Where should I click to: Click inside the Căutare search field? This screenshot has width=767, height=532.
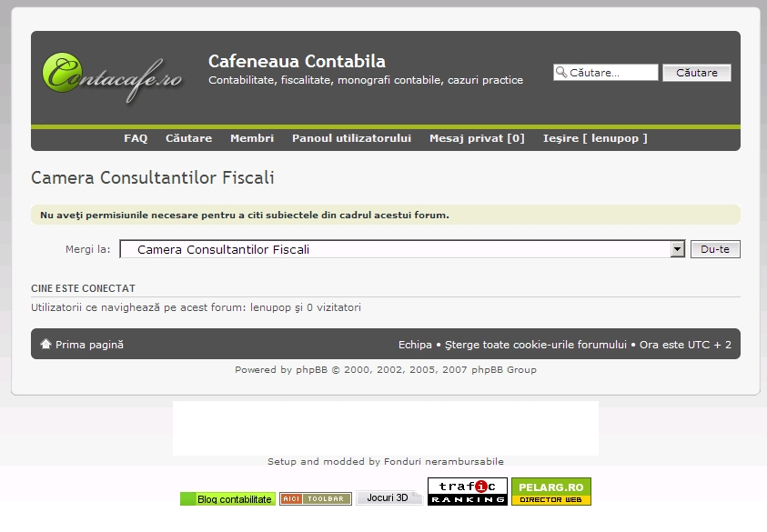[x=610, y=71]
